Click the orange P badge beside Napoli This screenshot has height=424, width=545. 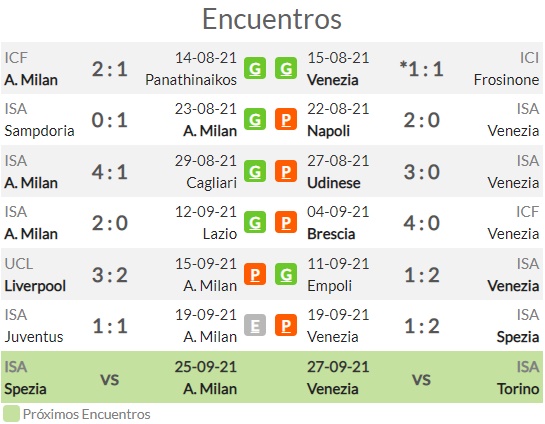coord(286,119)
